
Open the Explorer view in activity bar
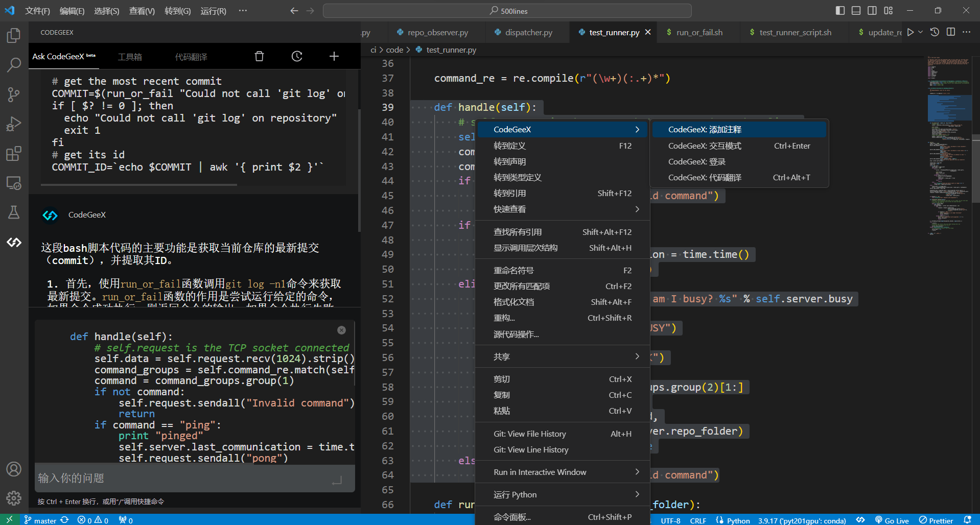click(14, 35)
